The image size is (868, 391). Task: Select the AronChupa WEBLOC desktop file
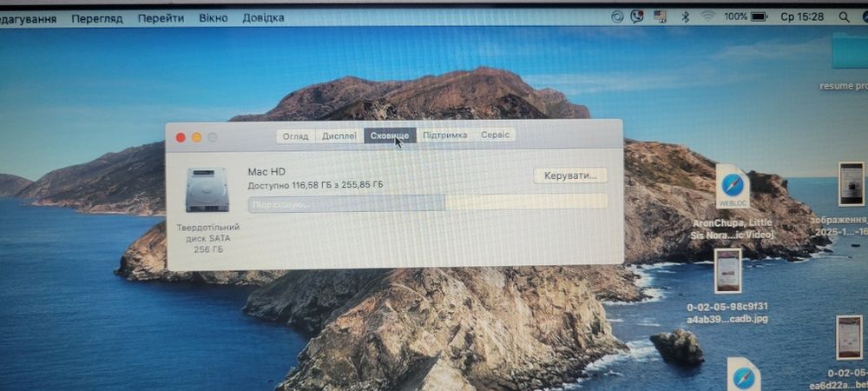click(733, 187)
